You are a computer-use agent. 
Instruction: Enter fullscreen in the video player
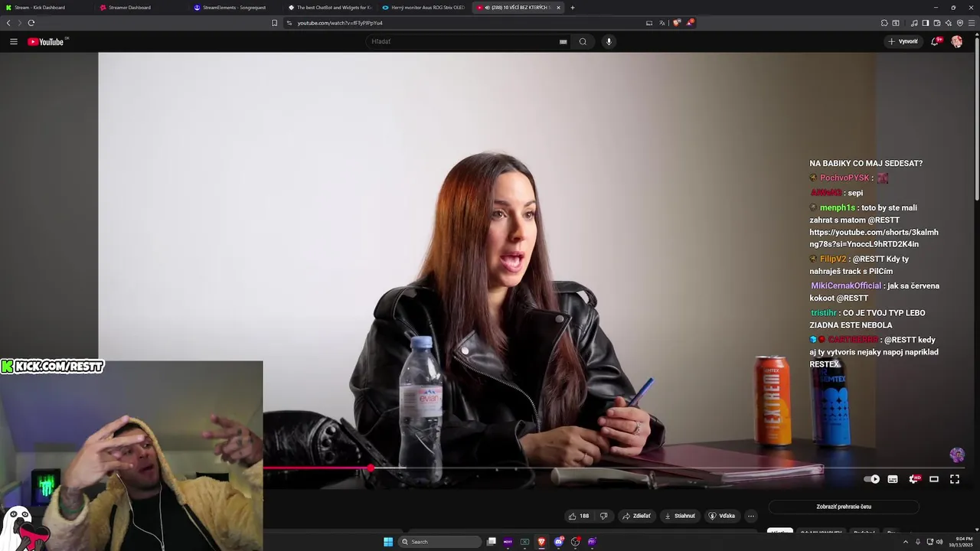[x=955, y=479]
